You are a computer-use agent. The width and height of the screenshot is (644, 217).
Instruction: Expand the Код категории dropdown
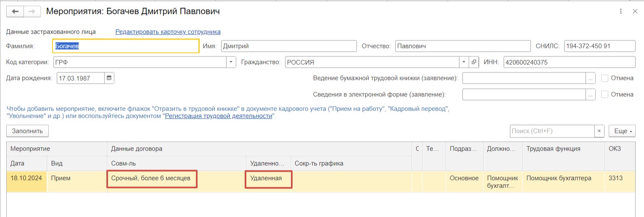(x=231, y=62)
